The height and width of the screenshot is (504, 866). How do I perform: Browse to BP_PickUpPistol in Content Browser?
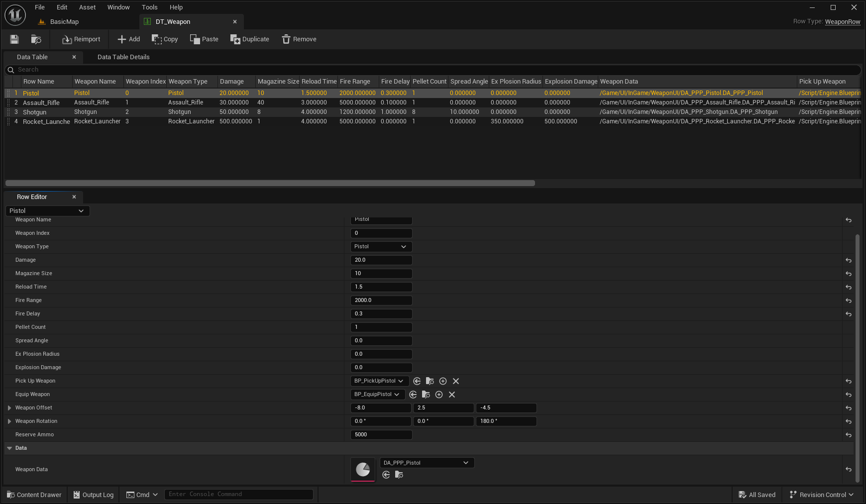(430, 381)
